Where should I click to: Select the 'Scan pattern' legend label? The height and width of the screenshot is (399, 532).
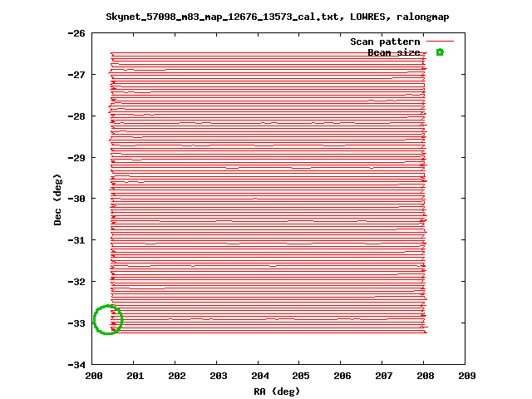pyautogui.click(x=385, y=42)
